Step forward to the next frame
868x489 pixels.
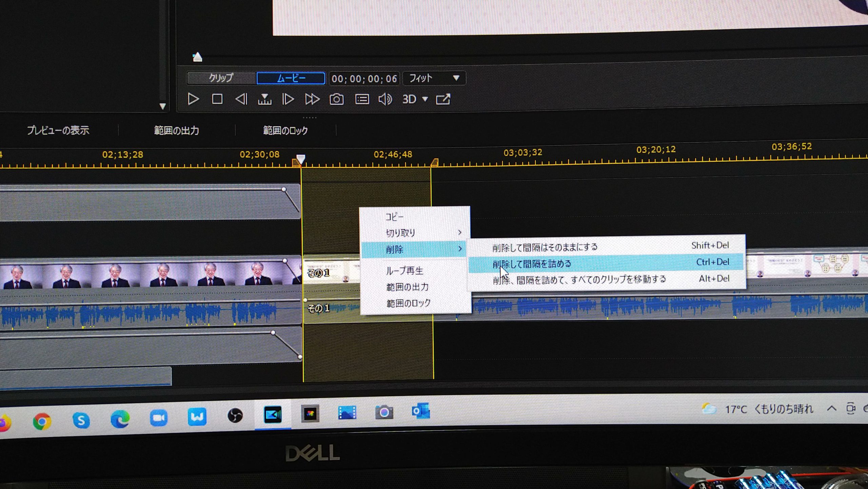click(x=288, y=99)
